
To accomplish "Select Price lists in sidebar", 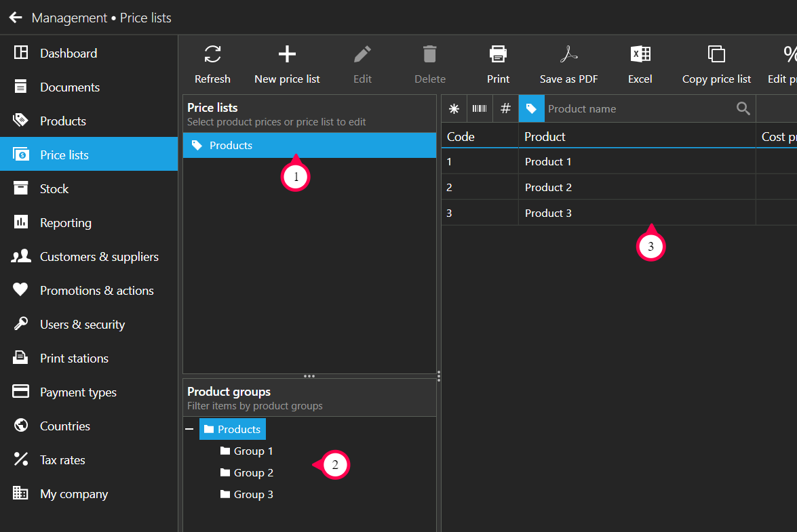I will coord(89,155).
